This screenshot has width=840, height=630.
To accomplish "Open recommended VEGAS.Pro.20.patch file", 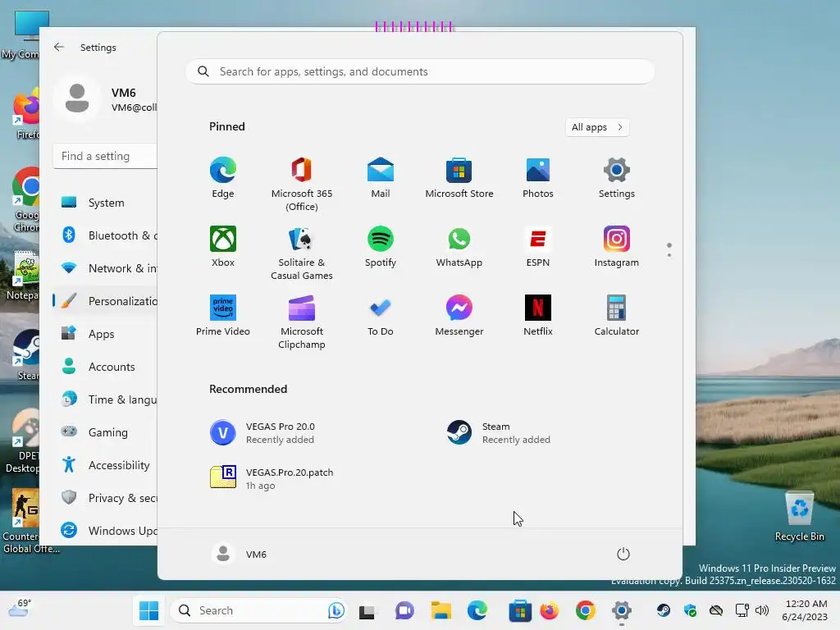I will (x=272, y=478).
